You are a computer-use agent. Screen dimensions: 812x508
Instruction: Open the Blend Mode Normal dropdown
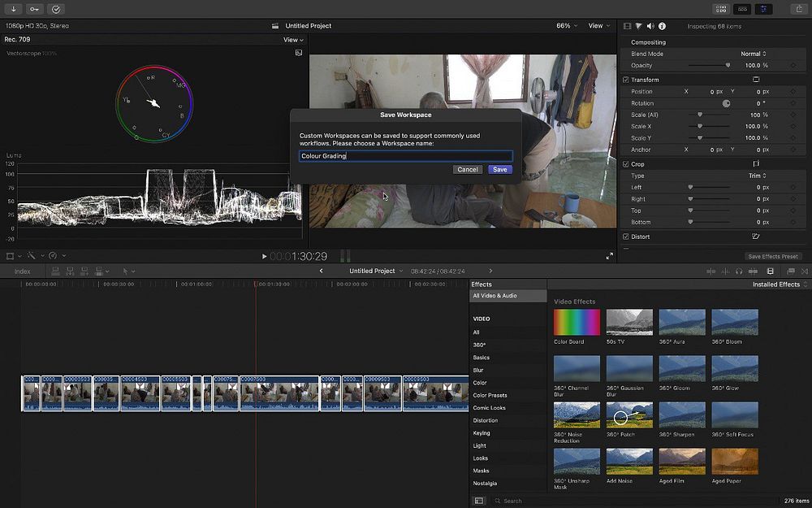coord(753,54)
